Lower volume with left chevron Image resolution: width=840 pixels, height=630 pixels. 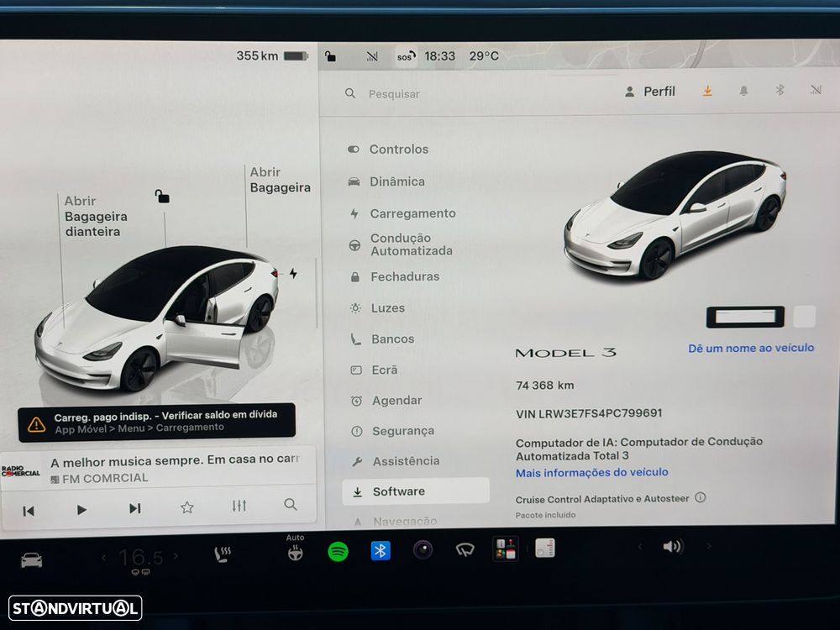tap(640, 547)
